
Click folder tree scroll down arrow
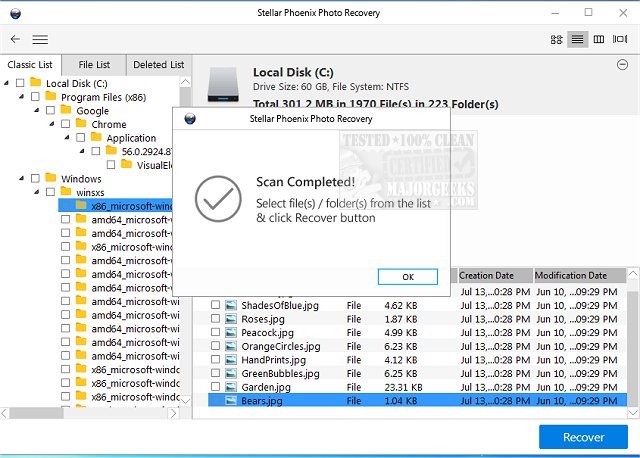coord(185,400)
